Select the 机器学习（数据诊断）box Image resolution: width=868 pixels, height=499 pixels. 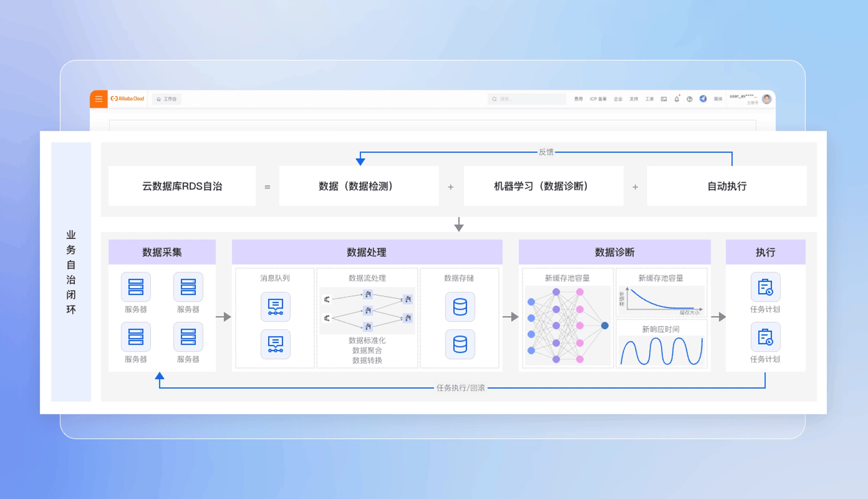(x=543, y=186)
